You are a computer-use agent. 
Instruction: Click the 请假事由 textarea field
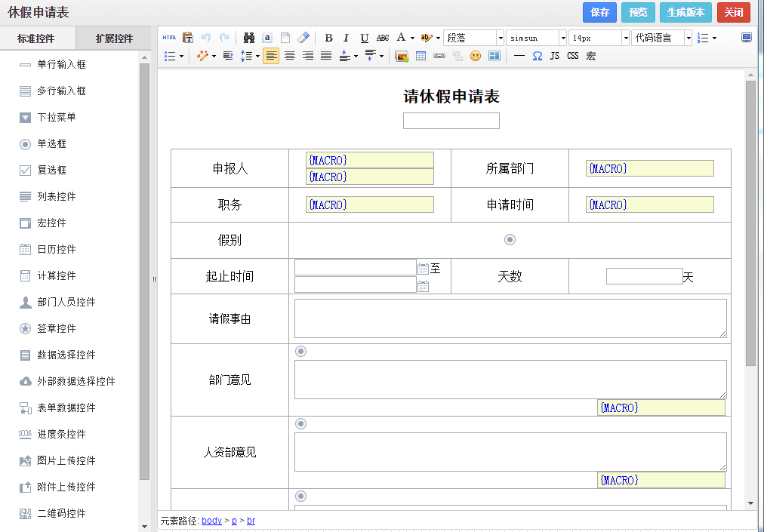510,318
